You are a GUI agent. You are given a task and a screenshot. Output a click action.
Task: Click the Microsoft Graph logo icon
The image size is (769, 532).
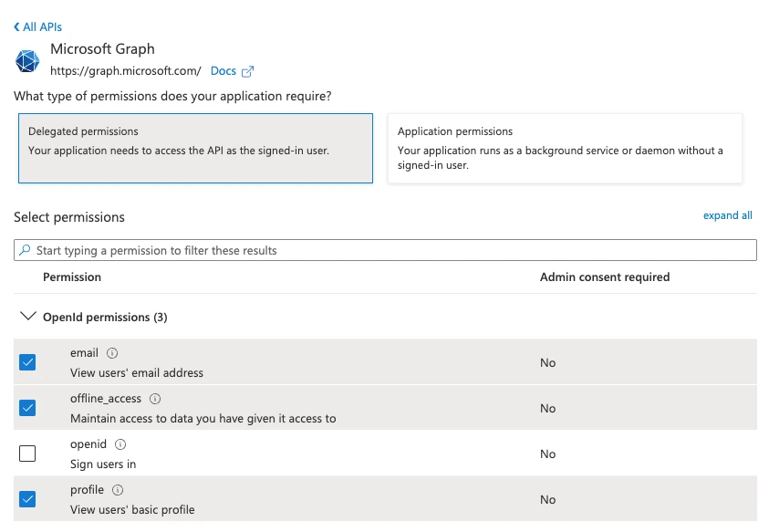[x=27, y=61]
